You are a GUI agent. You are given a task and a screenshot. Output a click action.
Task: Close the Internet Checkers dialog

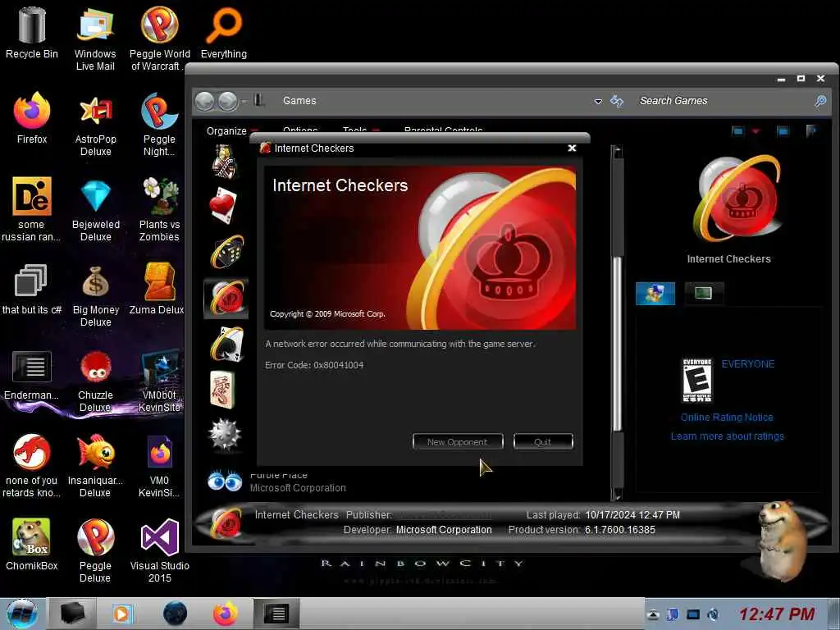(x=572, y=148)
